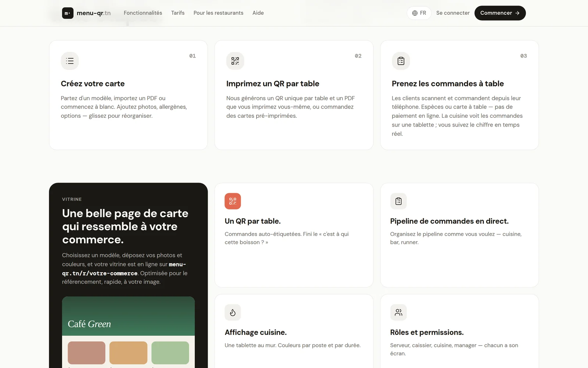Click the Café Green preview header

(128, 316)
